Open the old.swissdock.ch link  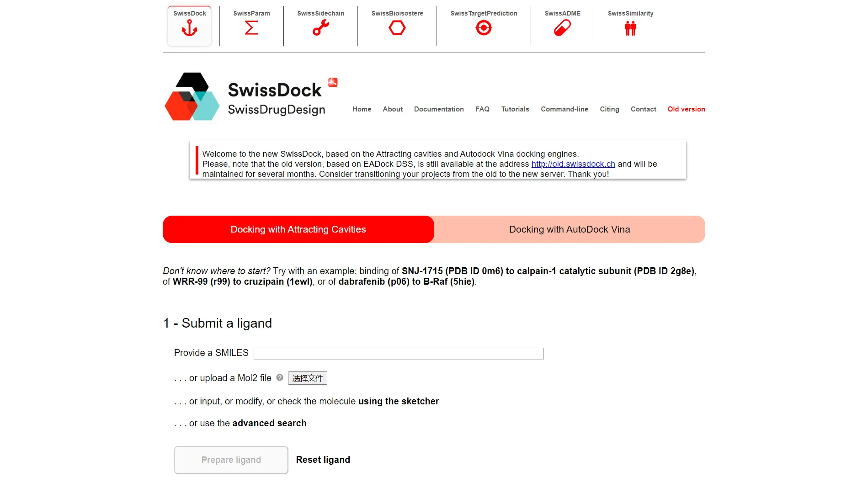573,164
